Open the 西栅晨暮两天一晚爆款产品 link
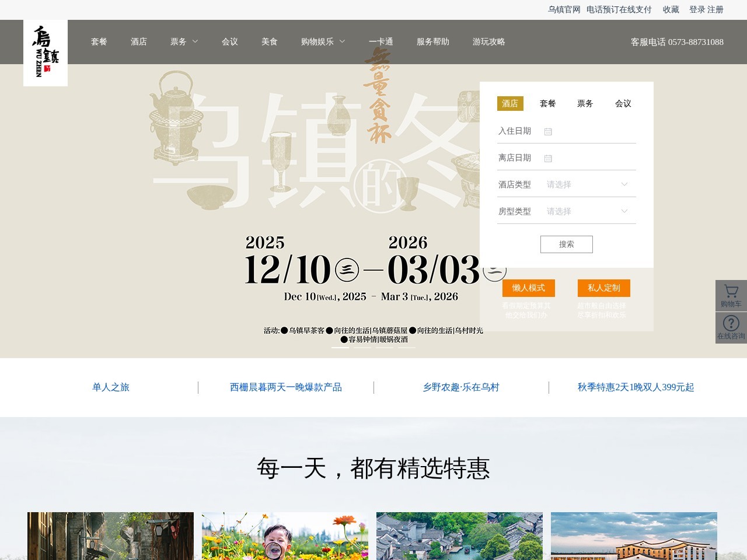This screenshot has height=560, width=747. point(286,387)
